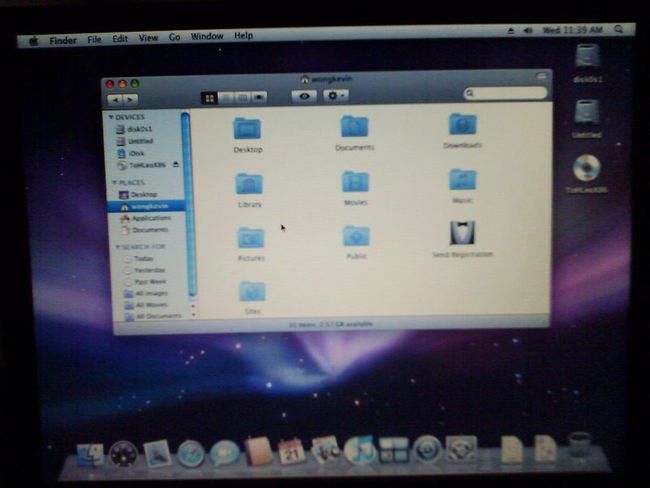The image size is (650, 488).
Task: Open the Documents folder in main pane
Action: click(354, 126)
